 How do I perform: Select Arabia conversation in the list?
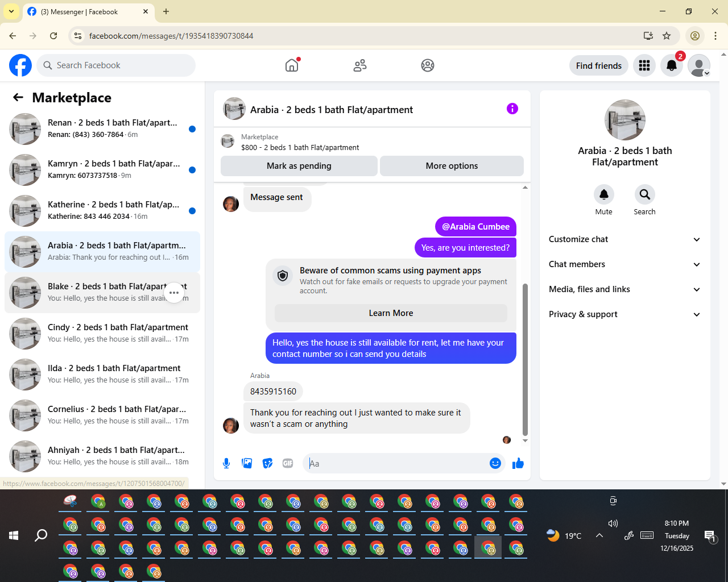pyautogui.click(x=102, y=252)
